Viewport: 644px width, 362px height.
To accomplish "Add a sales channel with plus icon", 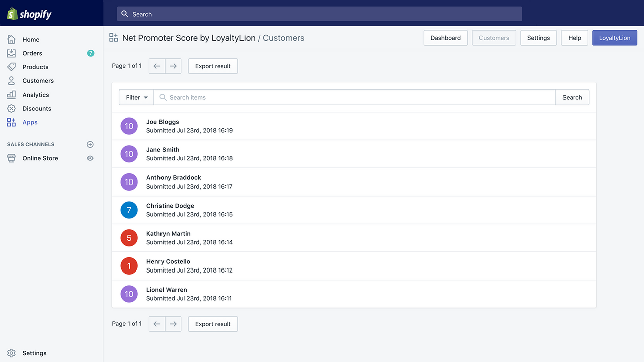I will (90, 144).
